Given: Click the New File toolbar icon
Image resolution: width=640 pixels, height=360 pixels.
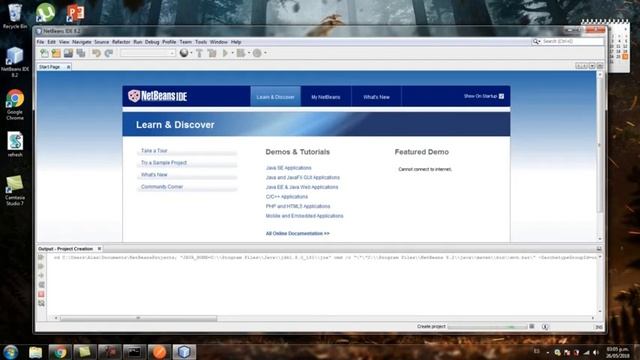Looking at the screenshot, I should tap(44, 53).
